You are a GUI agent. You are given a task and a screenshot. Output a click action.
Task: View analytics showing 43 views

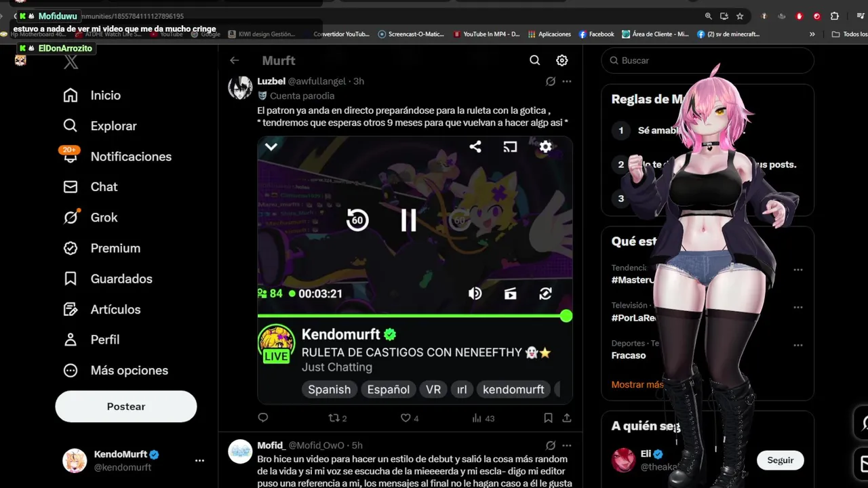point(483,418)
